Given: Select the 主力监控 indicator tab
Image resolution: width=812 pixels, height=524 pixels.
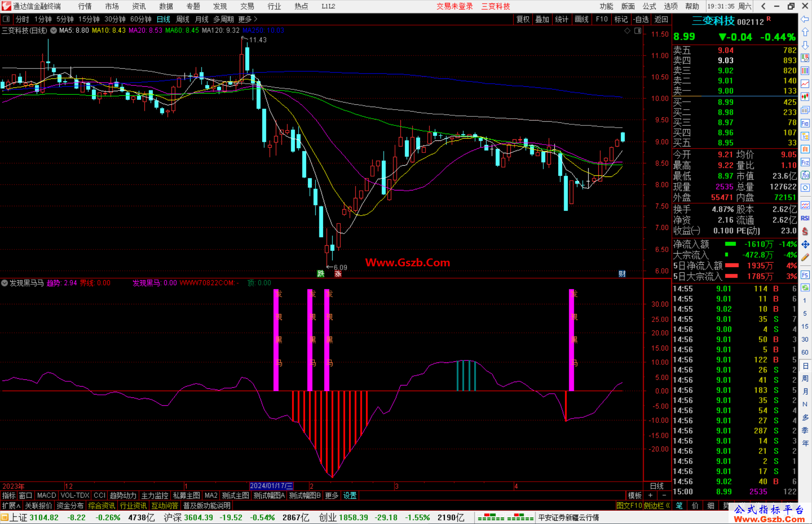Looking at the screenshot, I should click(x=155, y=495).
